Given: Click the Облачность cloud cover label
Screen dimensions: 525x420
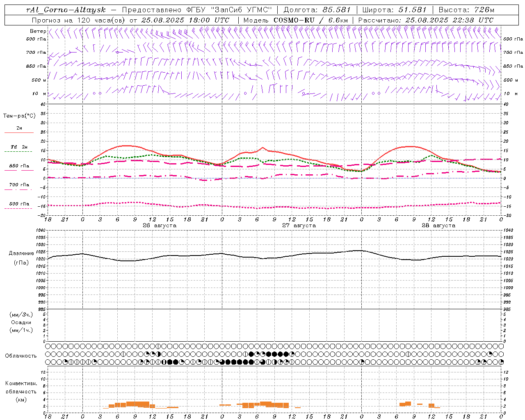Looking at the screenshot, I should pos(21,356).
